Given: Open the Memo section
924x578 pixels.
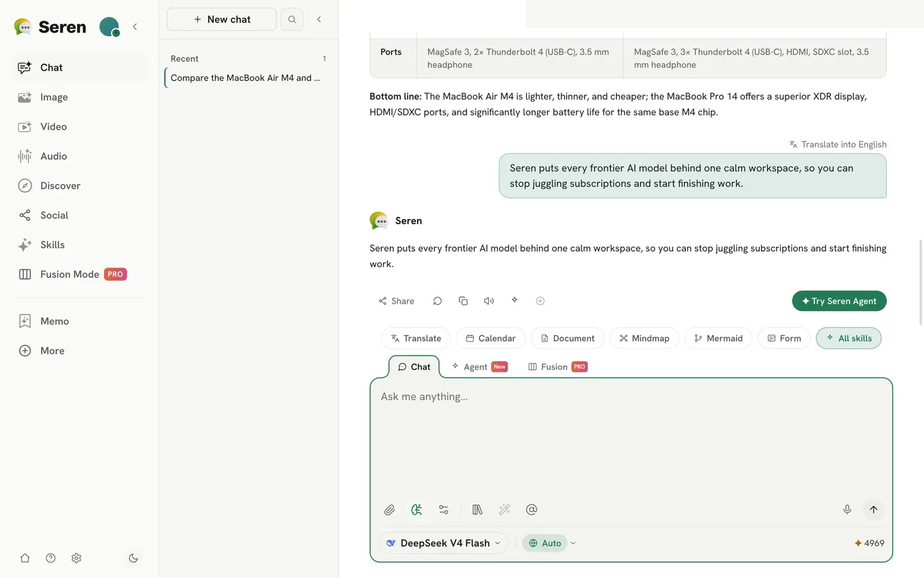Looking at the screenshot, I should point(79,321).
